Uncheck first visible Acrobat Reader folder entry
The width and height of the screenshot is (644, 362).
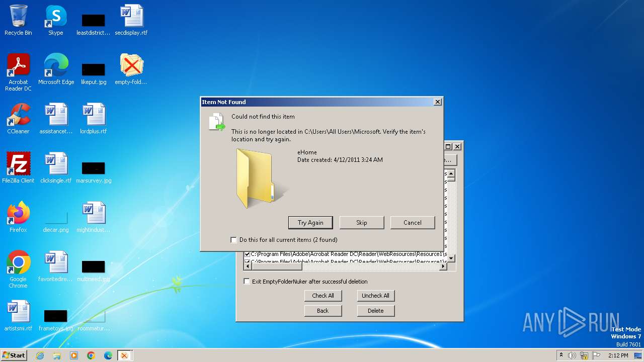pos(247,254)
